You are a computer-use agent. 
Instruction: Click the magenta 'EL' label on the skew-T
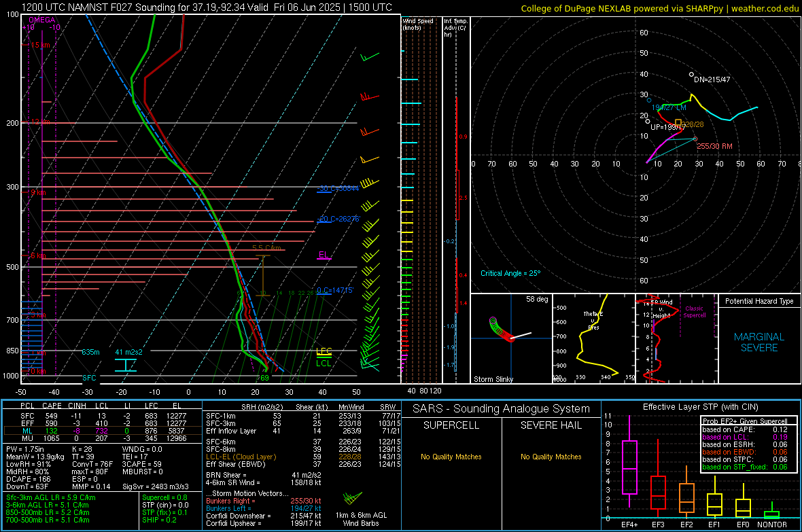pyautogui.click(x=324, y=255)
